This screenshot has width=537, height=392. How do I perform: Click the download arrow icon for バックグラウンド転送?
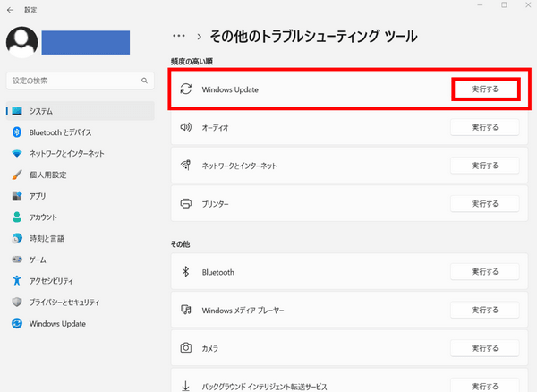point(185,386)
